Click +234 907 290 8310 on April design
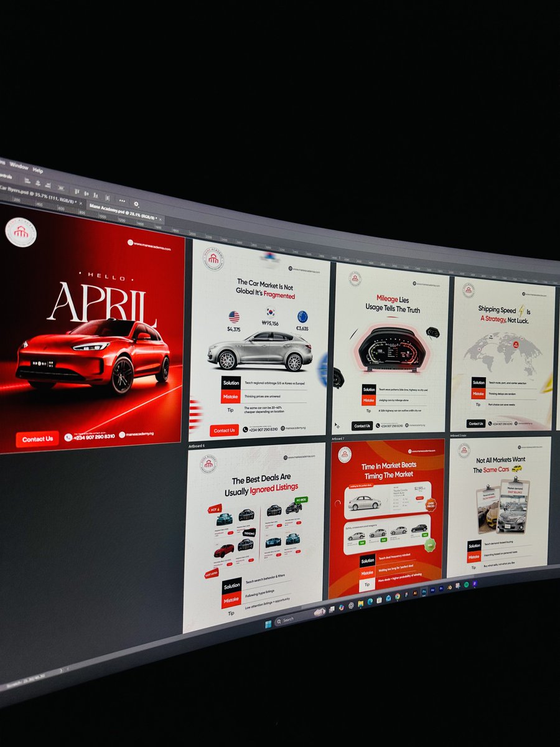560x747 pixels. [x=94, y=437]
